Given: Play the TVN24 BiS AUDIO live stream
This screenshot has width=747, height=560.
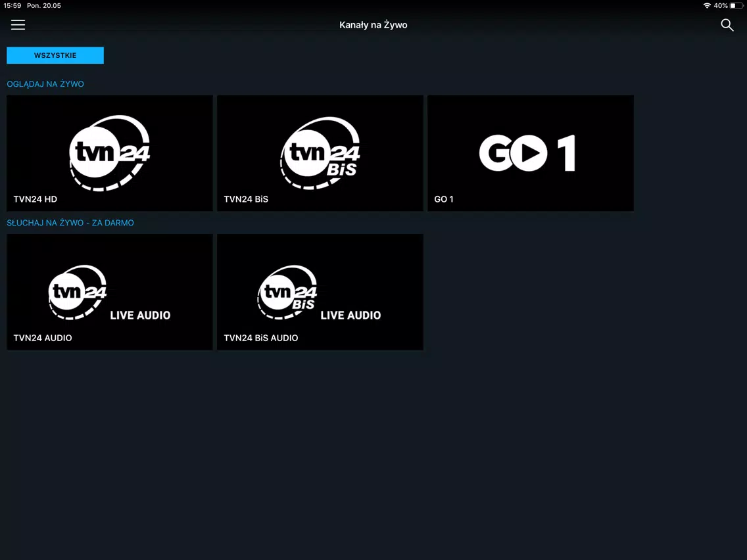Looking at the screenshot, I should click(x=320, y=292).
